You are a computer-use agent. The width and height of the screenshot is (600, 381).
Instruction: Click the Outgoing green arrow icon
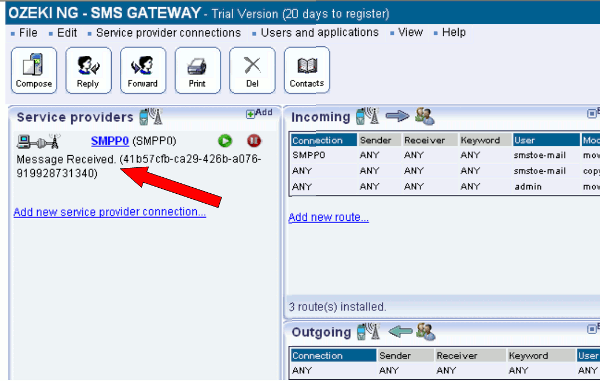coord(400,331)
